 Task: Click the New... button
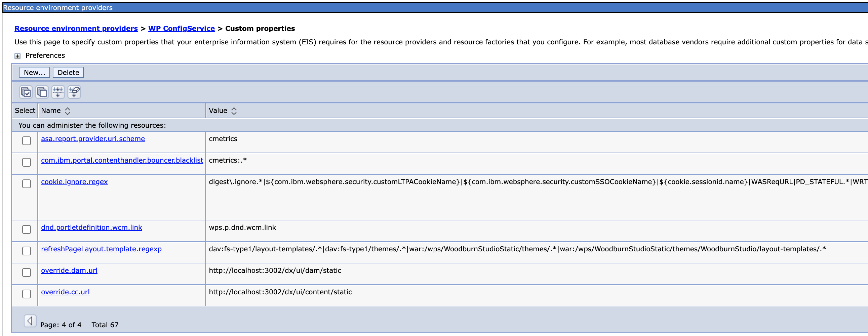pos(34,72)
